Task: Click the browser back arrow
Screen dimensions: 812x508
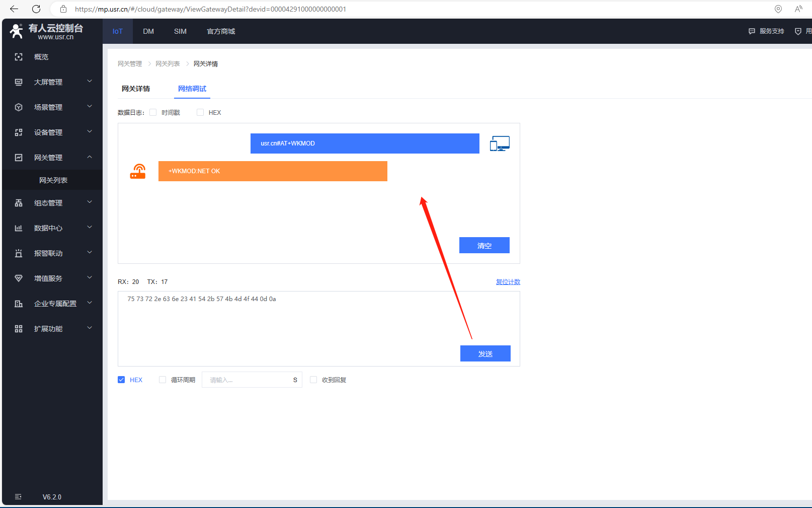Action: pyautogui.click(x=14, y=9)
